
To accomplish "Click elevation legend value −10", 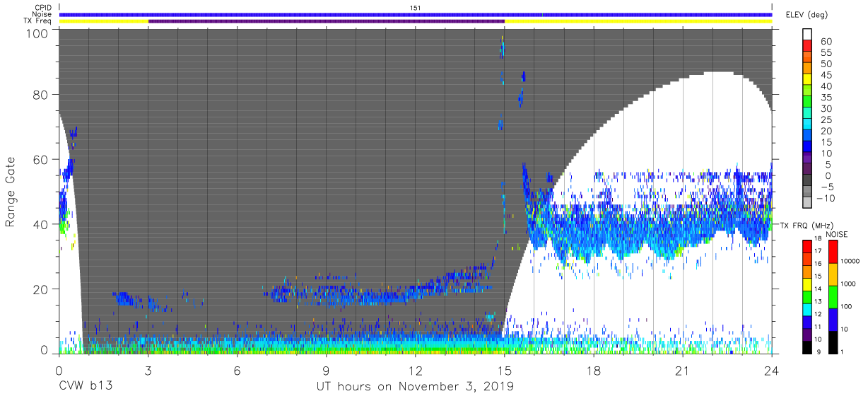I will pos(826,198).
